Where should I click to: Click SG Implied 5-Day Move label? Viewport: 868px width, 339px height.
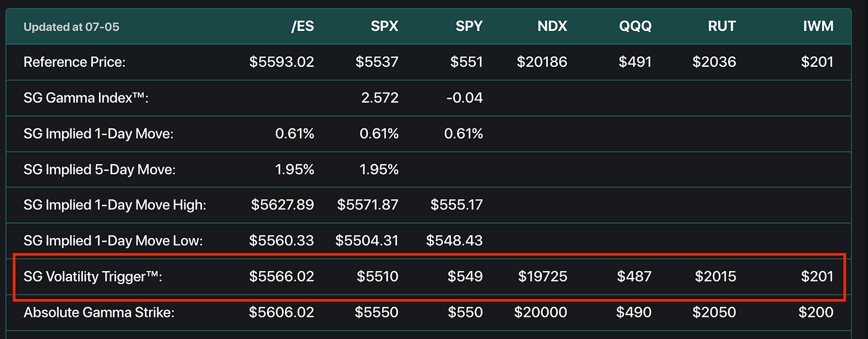[x=100, y=169]
